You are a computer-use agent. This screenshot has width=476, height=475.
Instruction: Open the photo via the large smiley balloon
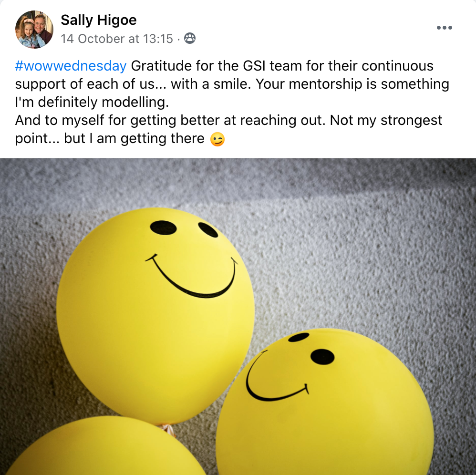155,316
